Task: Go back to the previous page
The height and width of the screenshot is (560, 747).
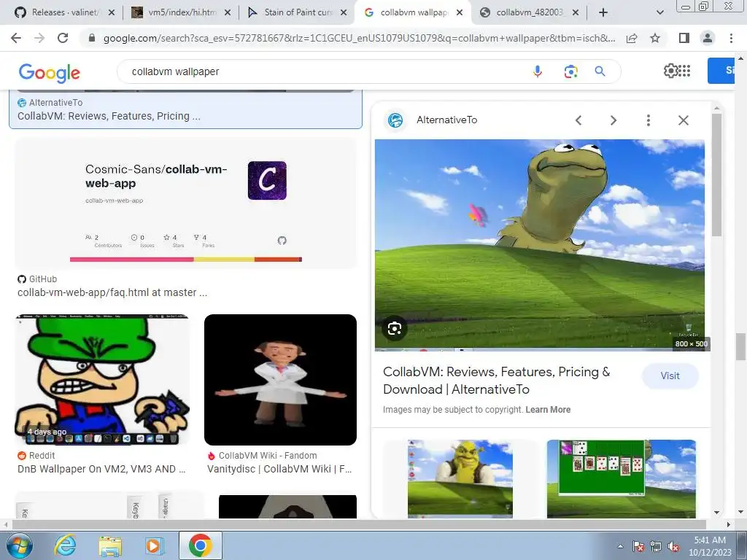Action: (x=16, y=38)
